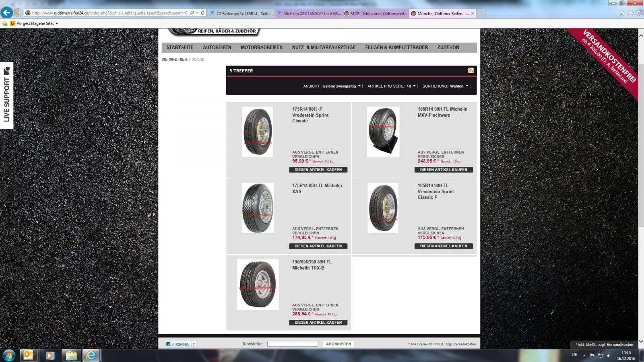This screenshot has height=362, width=644.
Task: Click the page scrollbar down arrow
Action: coord(641,341)
